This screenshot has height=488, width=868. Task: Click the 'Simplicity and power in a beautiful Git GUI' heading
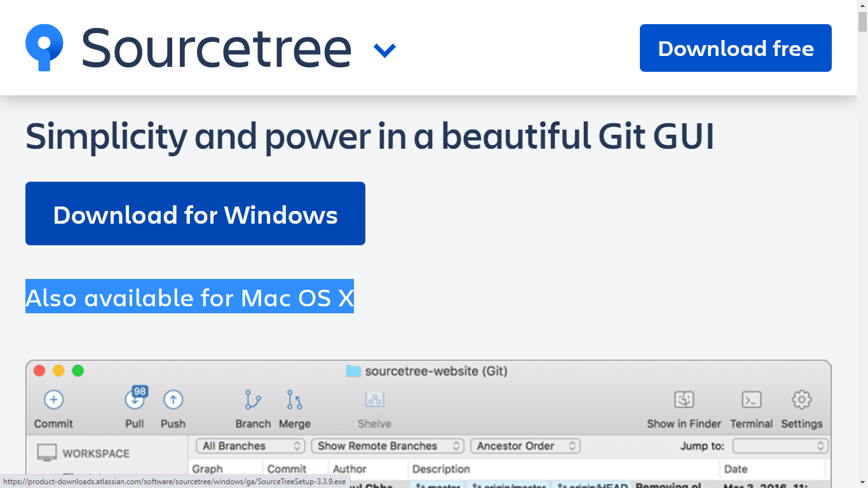(370, 136)
